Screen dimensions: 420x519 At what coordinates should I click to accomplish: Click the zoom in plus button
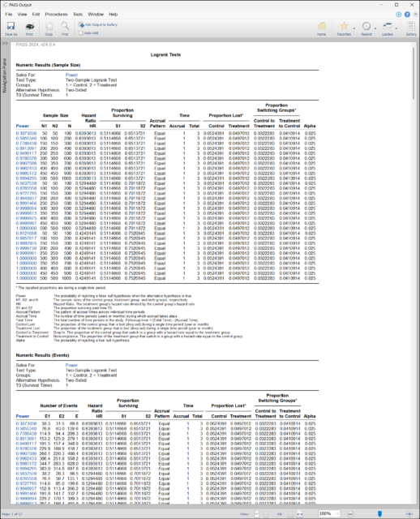(x=409, y=513)
